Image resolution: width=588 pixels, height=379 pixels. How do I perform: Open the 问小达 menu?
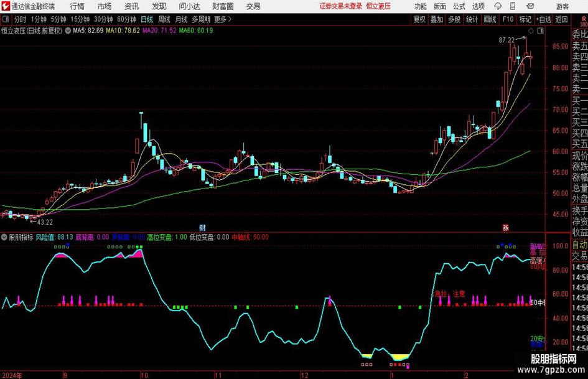pos(189,6)
